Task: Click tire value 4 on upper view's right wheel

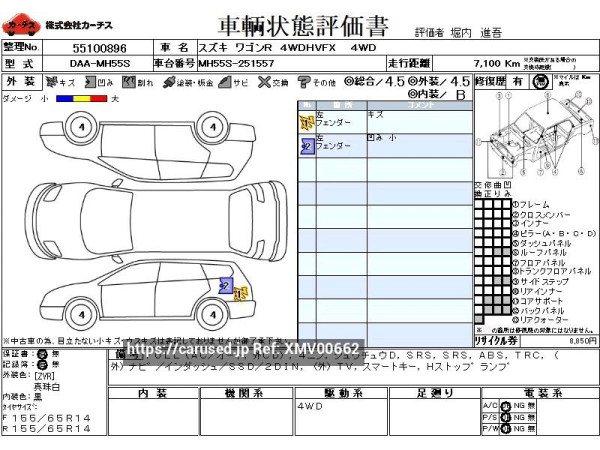Action: (x=213, y=127)
